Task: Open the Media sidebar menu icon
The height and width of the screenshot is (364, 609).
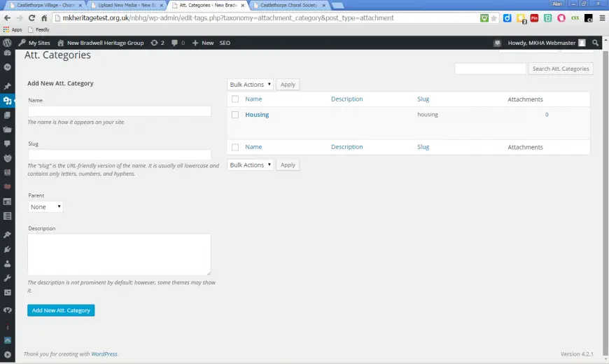Action: coord(7,101)
